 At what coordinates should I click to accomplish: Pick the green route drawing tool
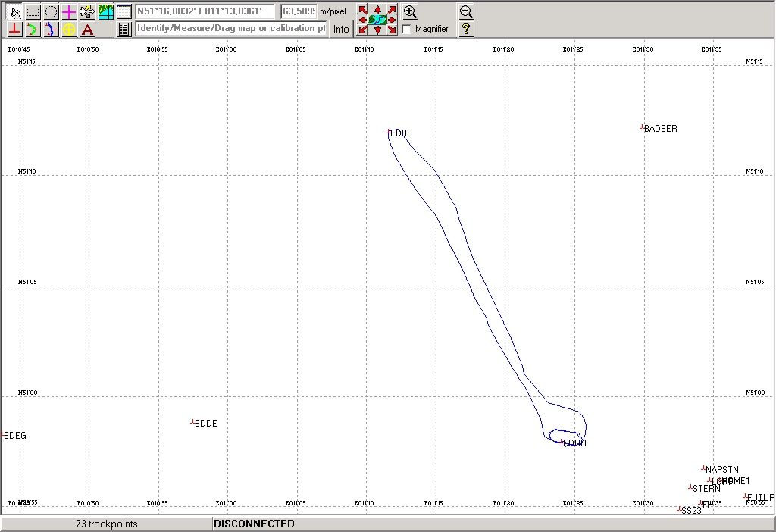coord(33,30)
